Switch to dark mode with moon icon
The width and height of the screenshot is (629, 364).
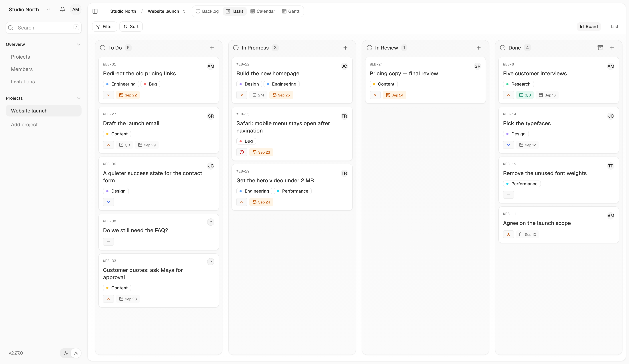(66, 353)
